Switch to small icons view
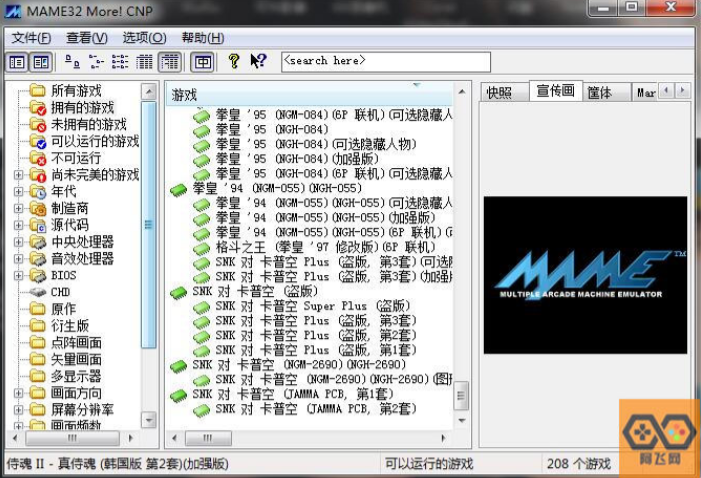701x478 pixels. point(96,62)
